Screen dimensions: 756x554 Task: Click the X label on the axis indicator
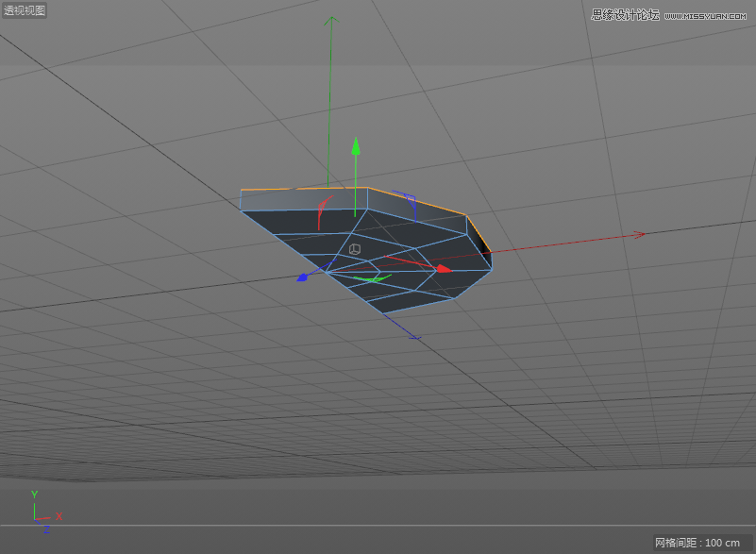coord(60,516)
